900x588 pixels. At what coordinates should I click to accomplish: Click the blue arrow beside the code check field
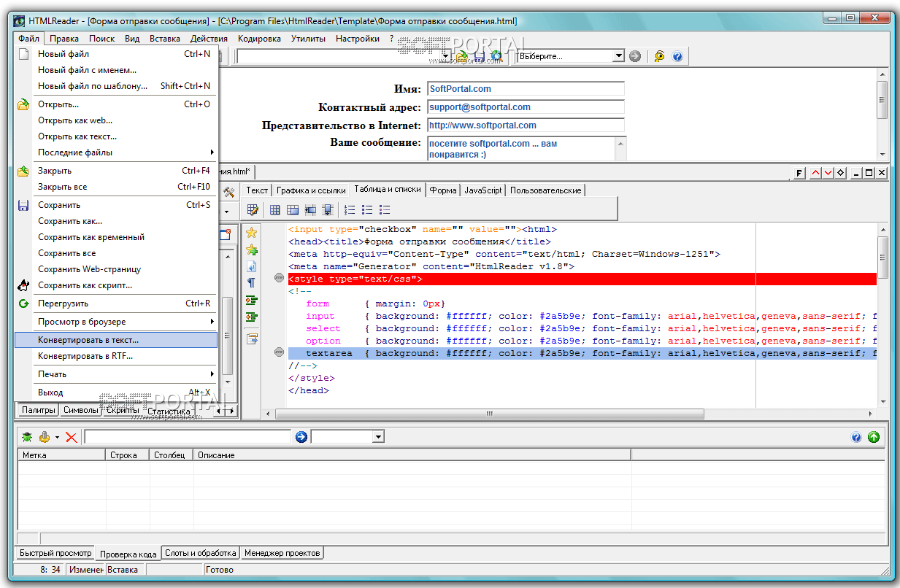(301, 437)
